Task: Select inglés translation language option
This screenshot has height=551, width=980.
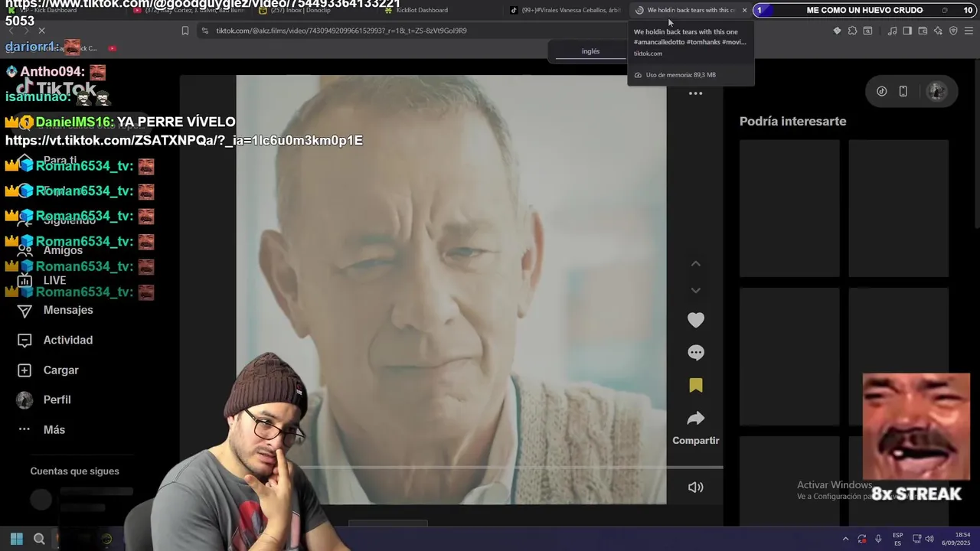Action: (590, 51)
